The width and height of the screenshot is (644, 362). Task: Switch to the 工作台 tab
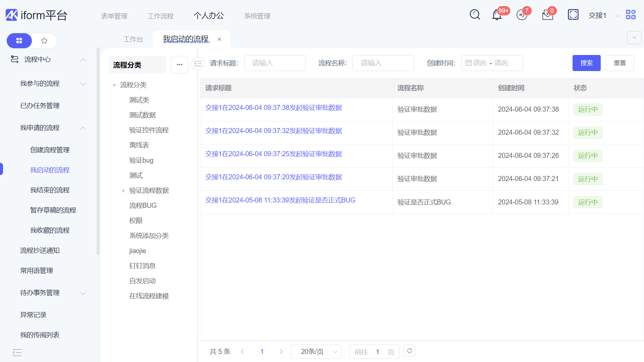click(133, 40)
